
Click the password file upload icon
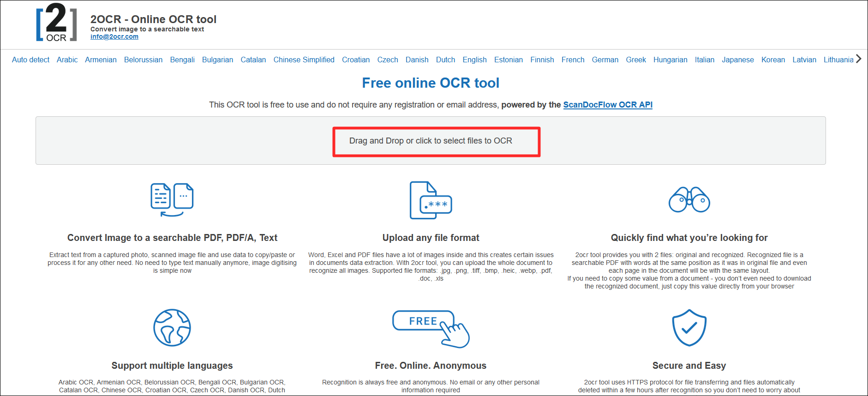coord(431,200)
